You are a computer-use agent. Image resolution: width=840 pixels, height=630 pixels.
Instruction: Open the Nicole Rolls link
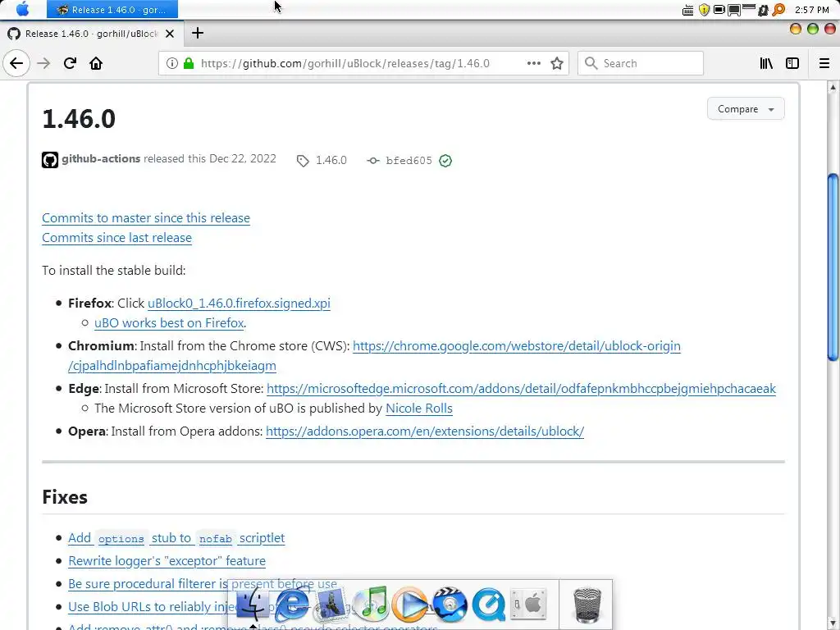coord(419,409)
